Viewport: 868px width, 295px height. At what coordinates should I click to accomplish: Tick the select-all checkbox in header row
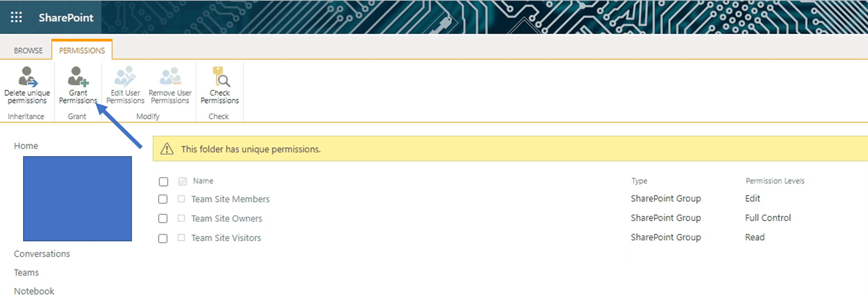click(x=163, y=181)
